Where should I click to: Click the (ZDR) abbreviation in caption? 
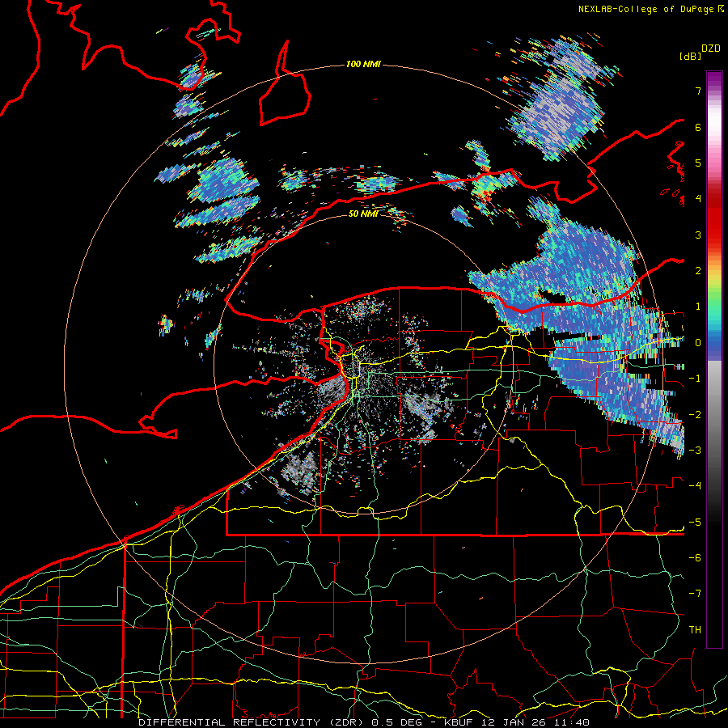coord(346,722)
